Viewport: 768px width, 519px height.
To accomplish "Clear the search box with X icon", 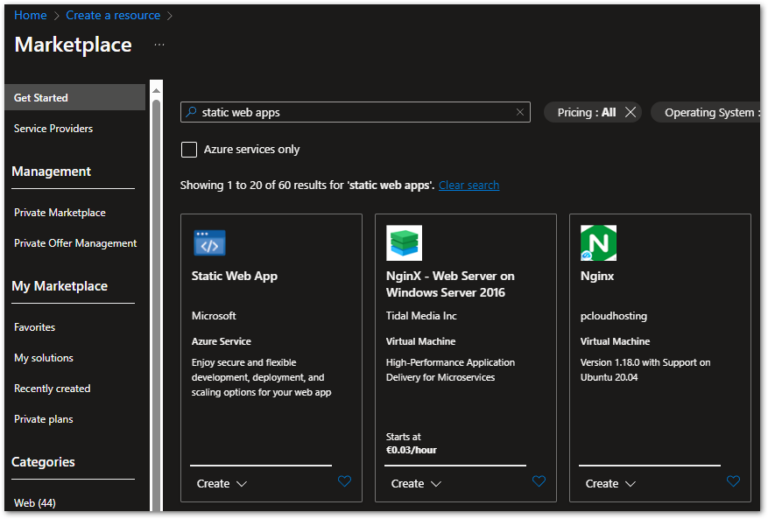I will (520, 112).
